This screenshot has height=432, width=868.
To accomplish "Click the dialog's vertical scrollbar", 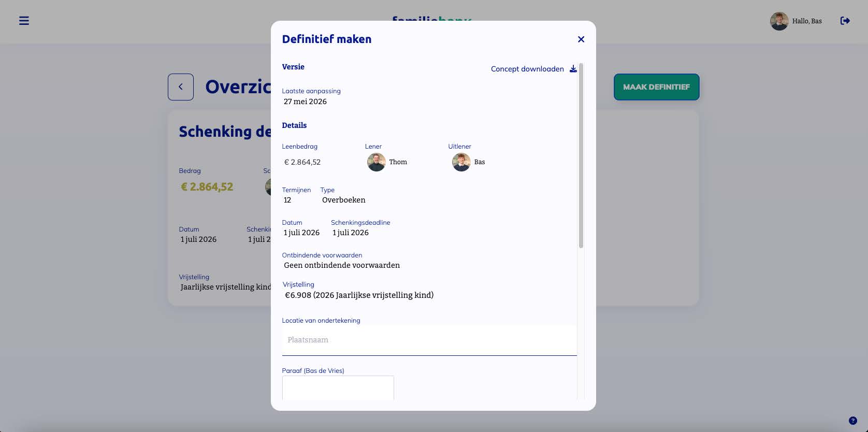I will (581, 155).
